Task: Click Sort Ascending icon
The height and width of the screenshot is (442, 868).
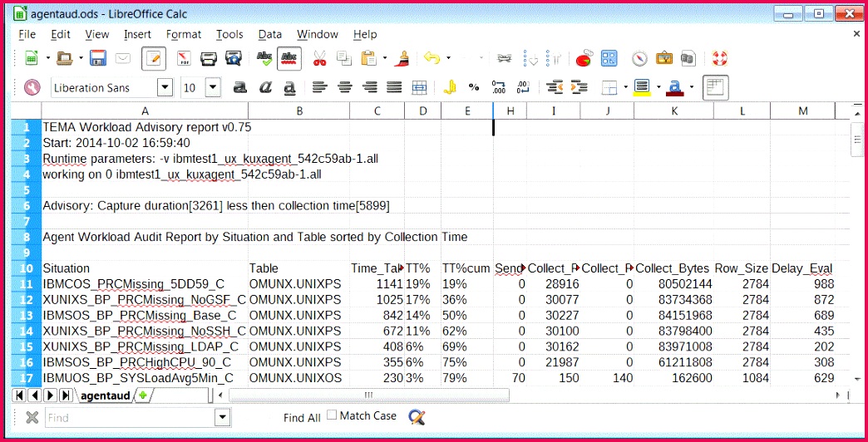Action: [531, 58]
